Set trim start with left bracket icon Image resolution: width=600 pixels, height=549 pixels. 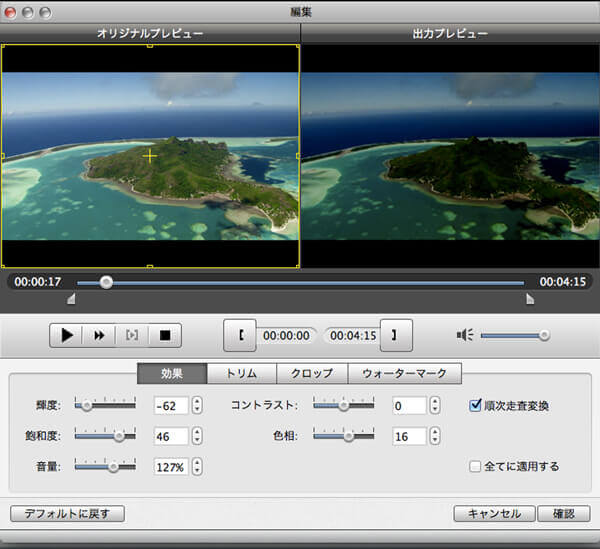[240, 335]
